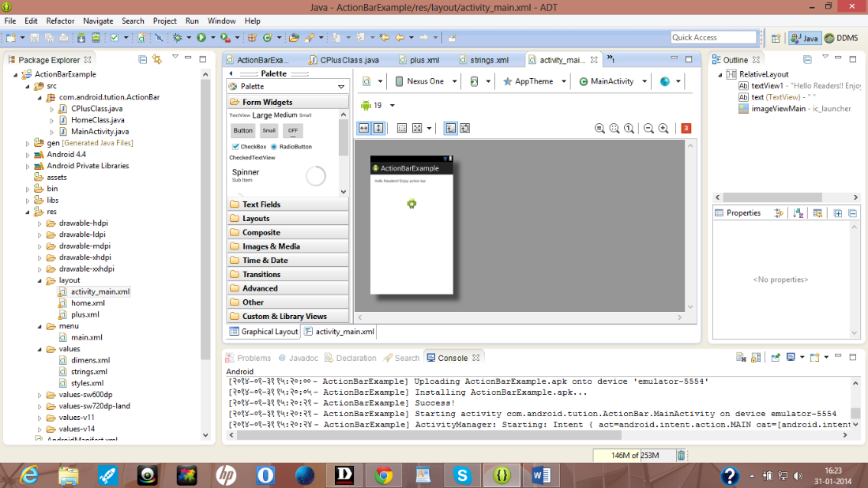This screenshot has width=868, height=488.
Task: Click Collapse All in Package Explorer
Action: (x=142, y=59)
